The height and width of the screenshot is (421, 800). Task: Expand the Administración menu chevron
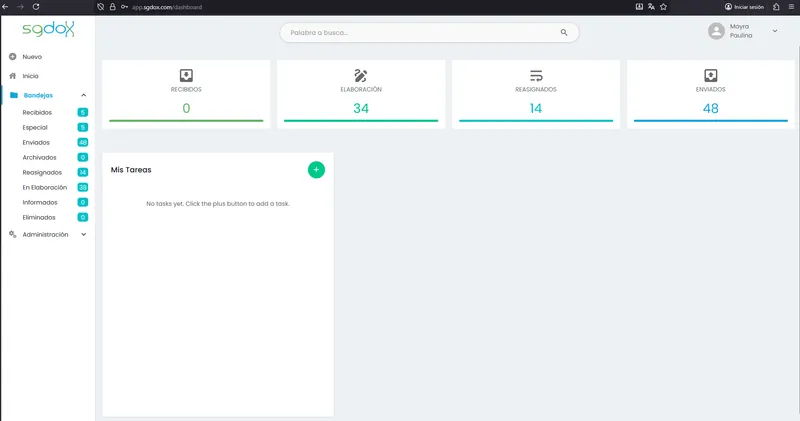(84, 235)
